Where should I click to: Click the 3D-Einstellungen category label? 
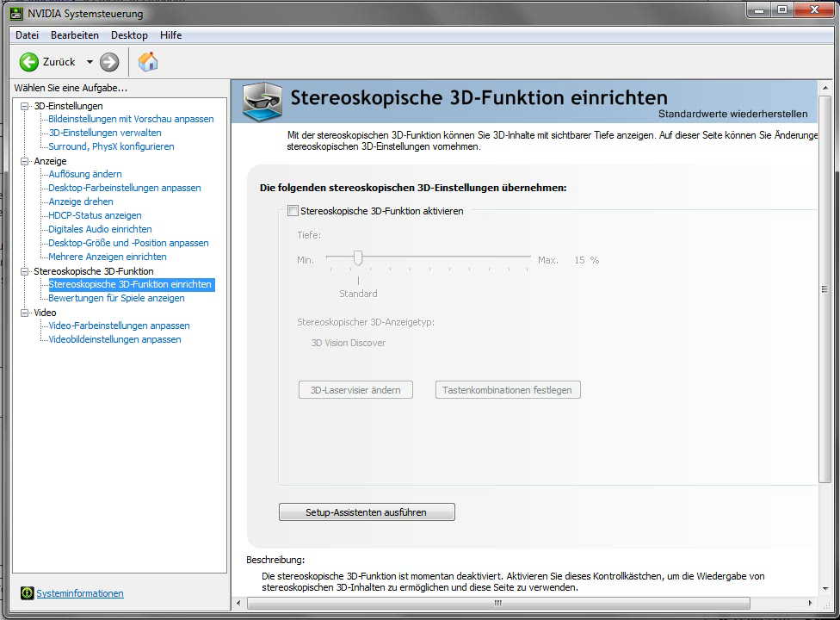68,106
